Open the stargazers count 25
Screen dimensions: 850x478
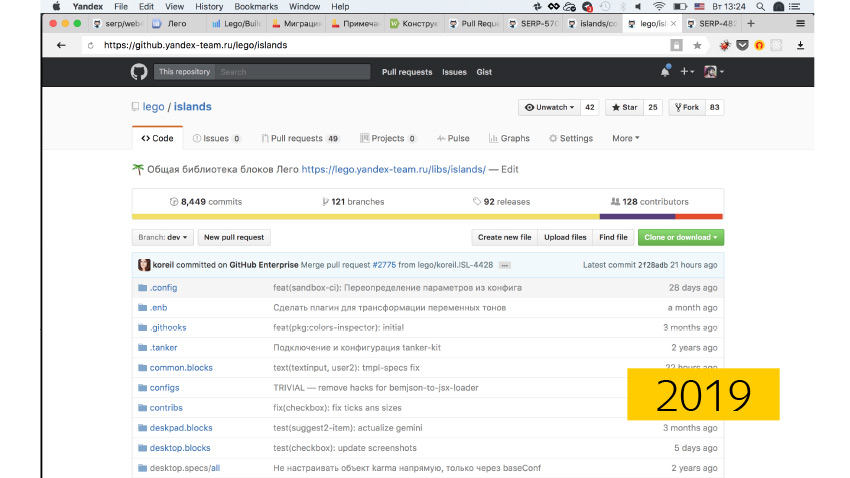tap(653, 107)
